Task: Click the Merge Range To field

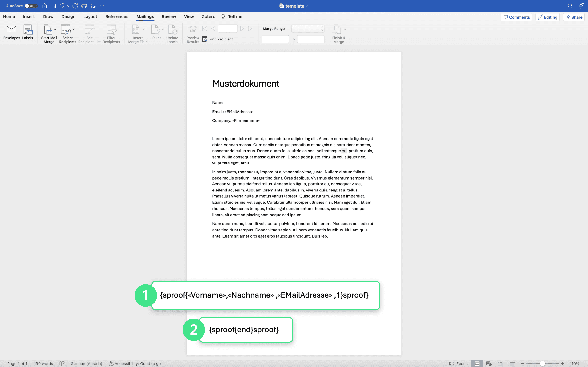Action: [311, 39]
